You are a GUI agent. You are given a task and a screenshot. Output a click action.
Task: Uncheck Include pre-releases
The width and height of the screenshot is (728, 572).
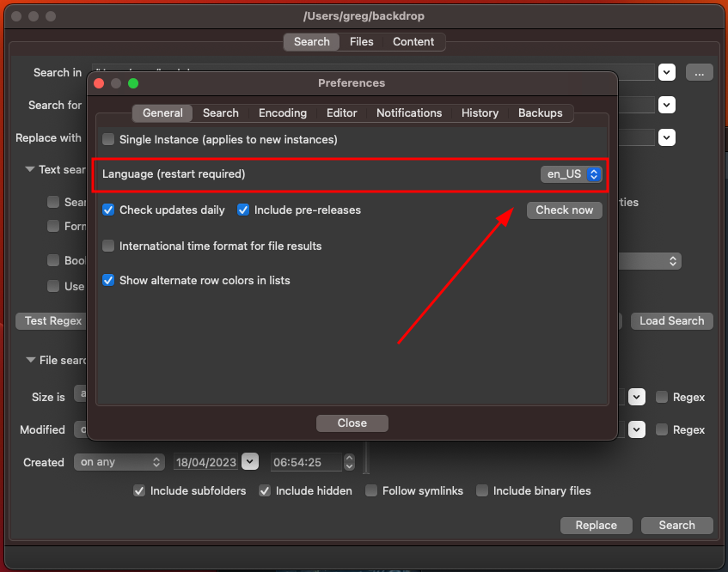point(243,210)
